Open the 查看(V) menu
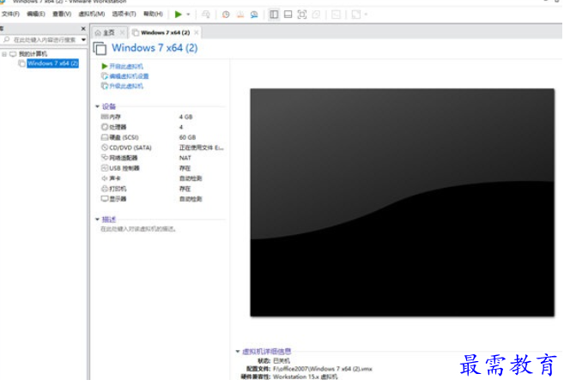The image size is (564, 392). pos(62,14)
